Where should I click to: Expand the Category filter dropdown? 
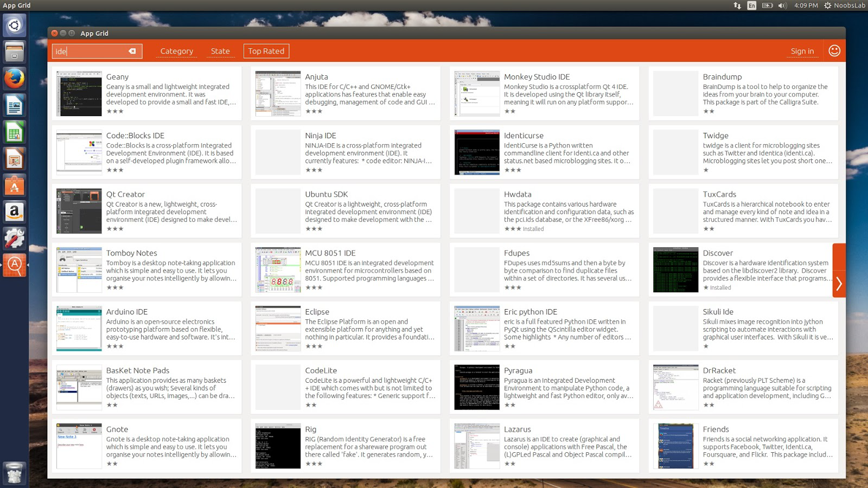coord(176,51)
